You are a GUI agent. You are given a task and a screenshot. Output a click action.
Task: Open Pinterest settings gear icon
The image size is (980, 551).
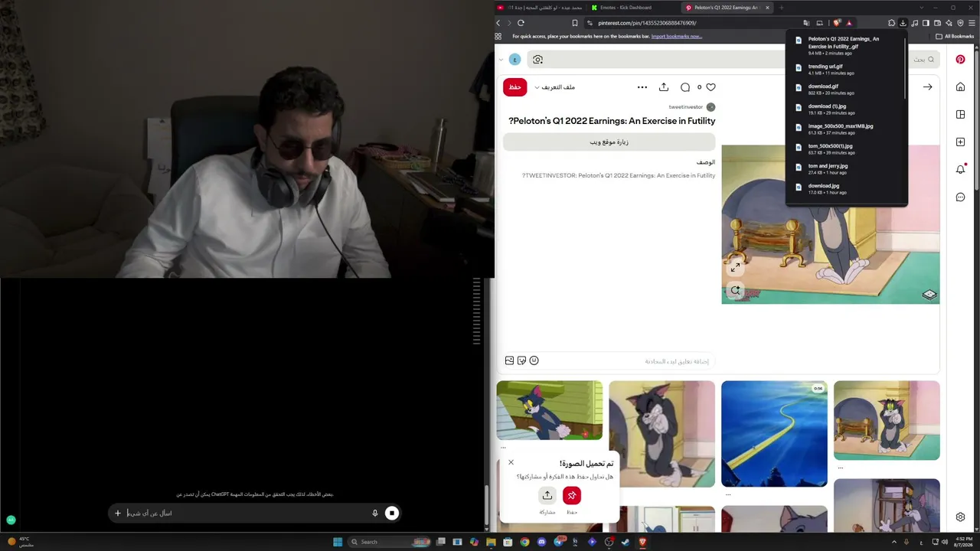(x=960, y=517)
